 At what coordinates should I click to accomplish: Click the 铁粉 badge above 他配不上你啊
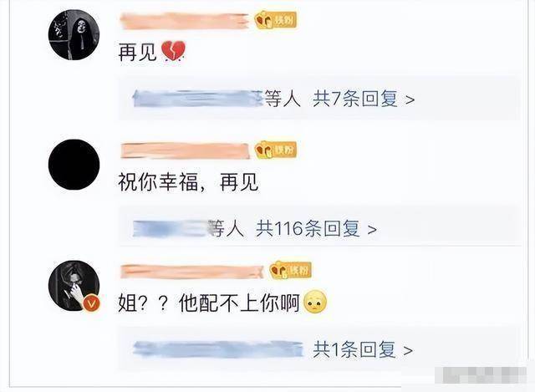[291, 271]
